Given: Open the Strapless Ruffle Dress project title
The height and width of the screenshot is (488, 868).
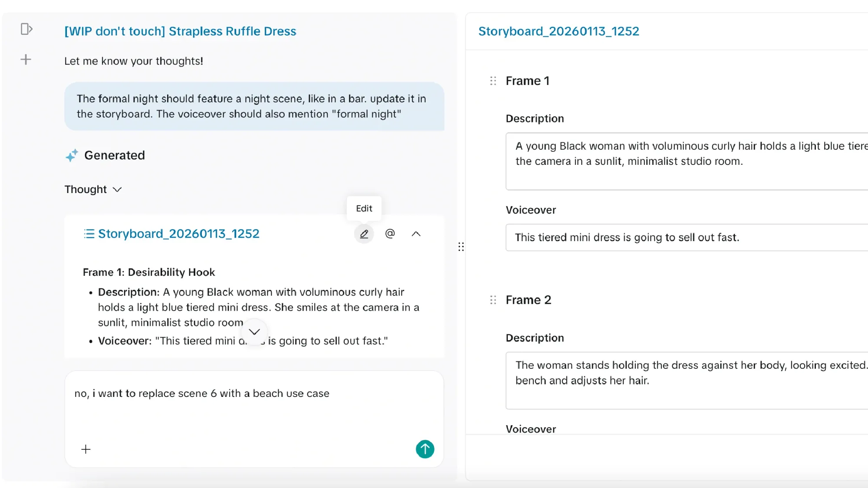Looking at the screenshot, I should 180,31.
